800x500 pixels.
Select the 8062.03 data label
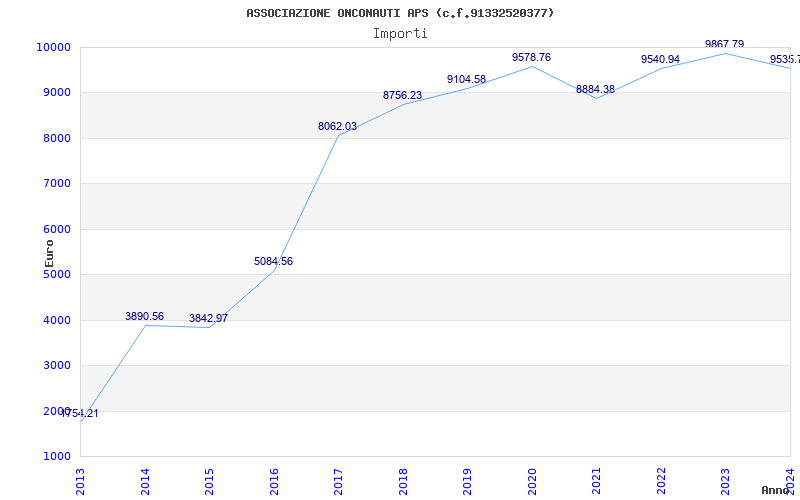(337, 127)
